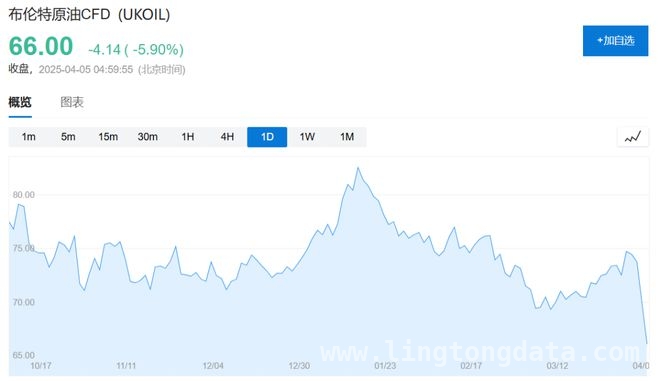This screenshot has width=660, height=381.
Task: Choose the 5m timeframe
Action: [x=68, y=137]
